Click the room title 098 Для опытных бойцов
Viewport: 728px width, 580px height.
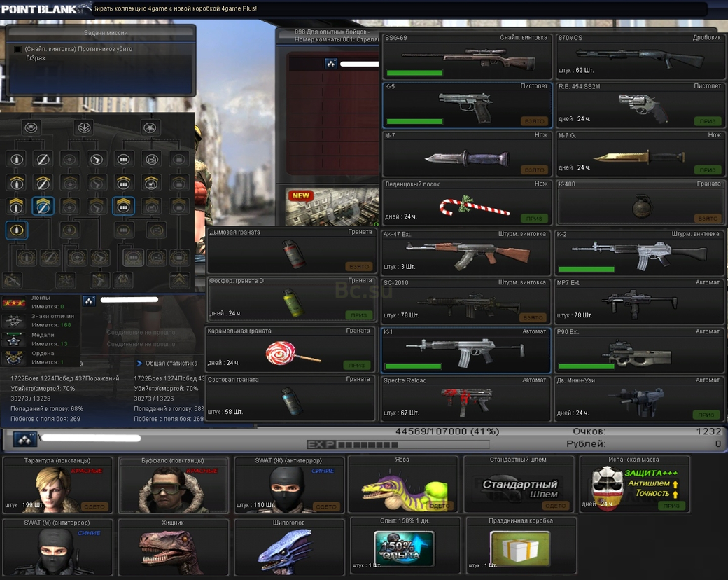[x=332, y=32]
